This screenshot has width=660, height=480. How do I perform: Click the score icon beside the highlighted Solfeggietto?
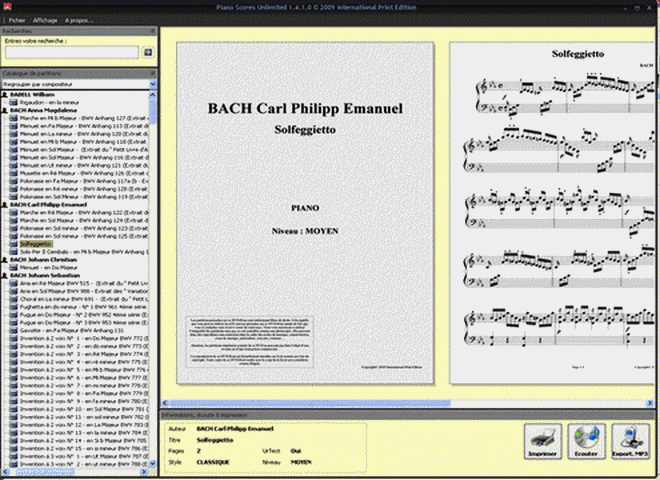[13, 244]
